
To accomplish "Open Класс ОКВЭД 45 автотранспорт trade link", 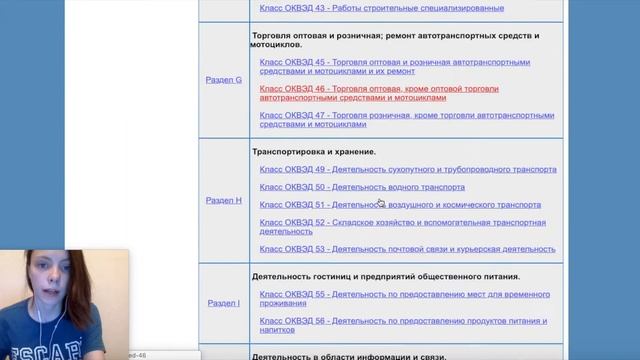I will 395,67.
